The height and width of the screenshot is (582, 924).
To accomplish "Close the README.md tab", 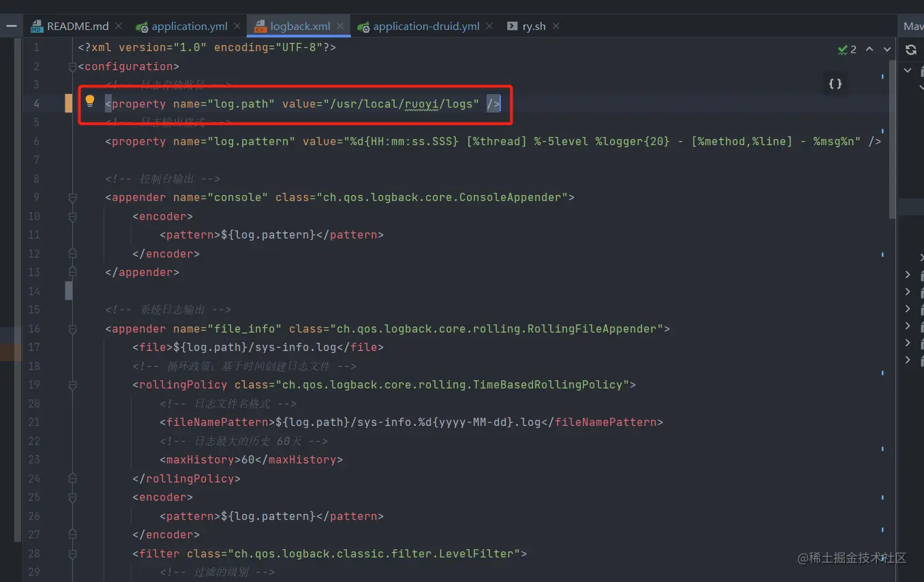I will (x=119, y=26).
